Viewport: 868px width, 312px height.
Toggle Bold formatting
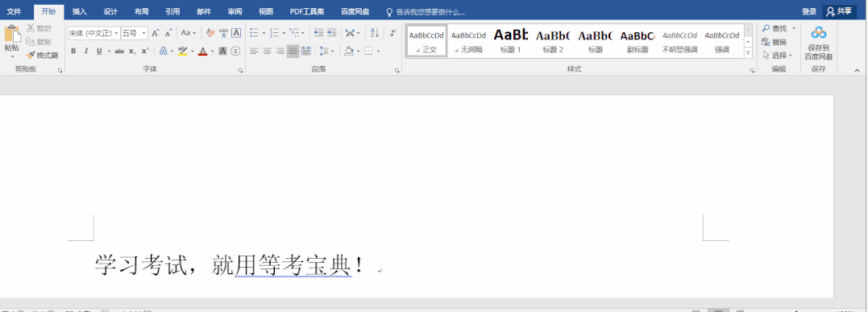[x=73, y=51]
